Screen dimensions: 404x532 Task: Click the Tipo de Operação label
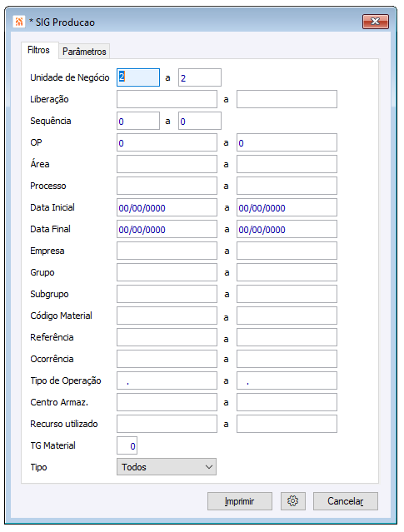tap(66, 381)
